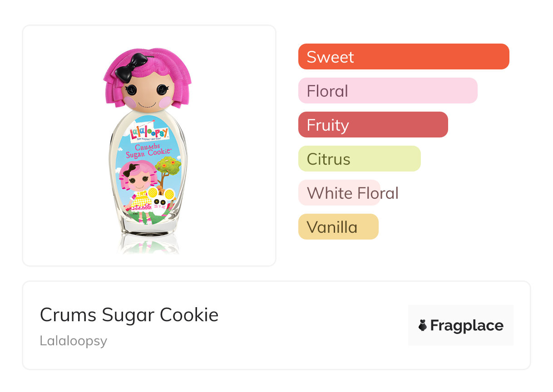This screenshot has height=392, width=553.
Task: Choose the Fruity accord bar
Action: pyautogui.click(x=373, y=125)
